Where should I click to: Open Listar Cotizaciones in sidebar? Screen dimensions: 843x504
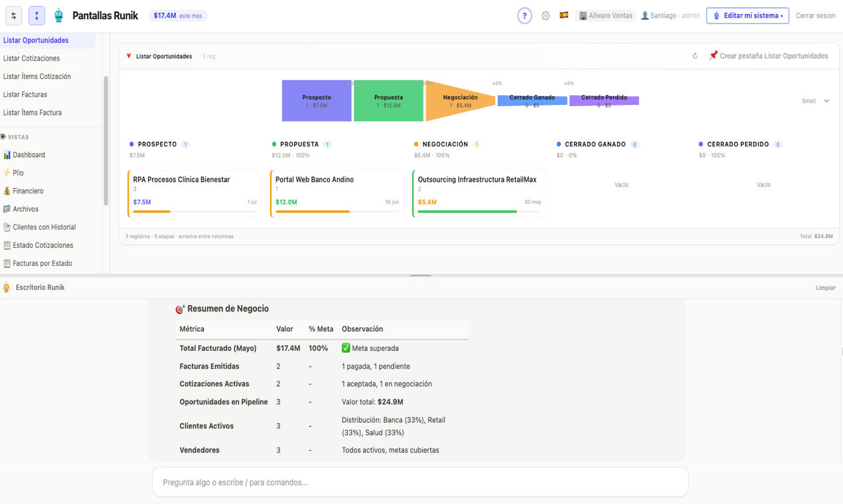pyautogui.click(x=31, y=58)
